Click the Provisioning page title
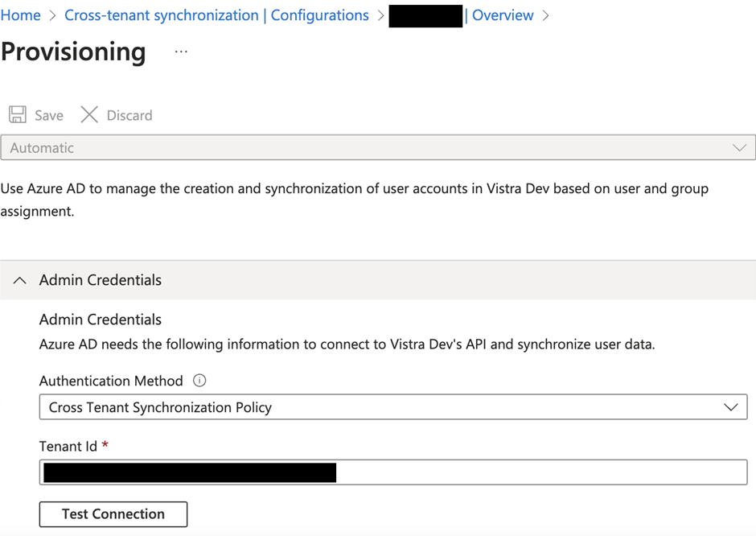This screenshot has height=536, width=756. pos(73,52)
